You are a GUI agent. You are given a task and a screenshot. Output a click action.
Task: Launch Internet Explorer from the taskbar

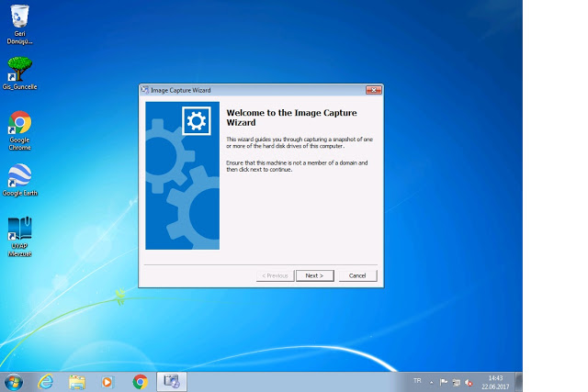[46, 381]
